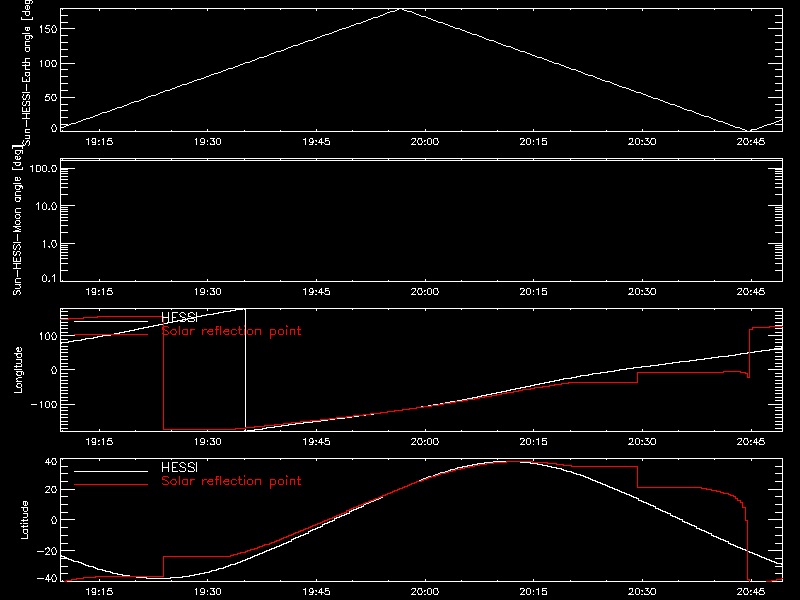The width and height of the screenshot is (800, 600).
Task: Select the -20 tick on Latitude plot
Action: point(47,551)
